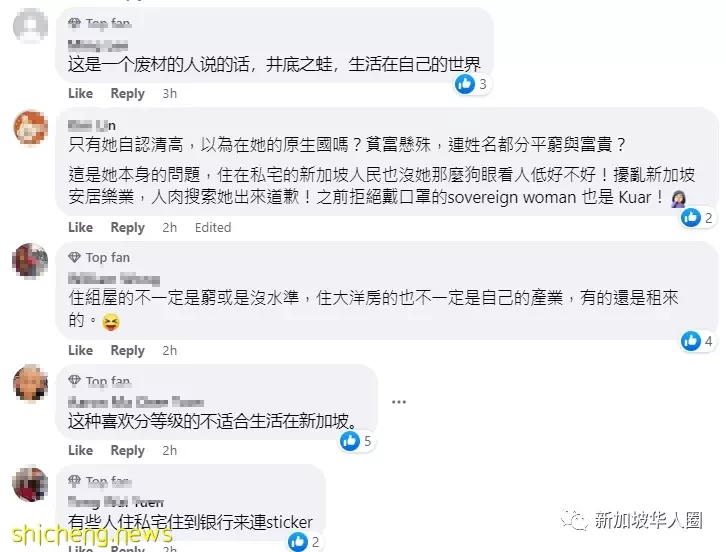Screen dimensions: 726x552
Task: Like the sovereign woman comment
Action: click(x=81, y=227)
